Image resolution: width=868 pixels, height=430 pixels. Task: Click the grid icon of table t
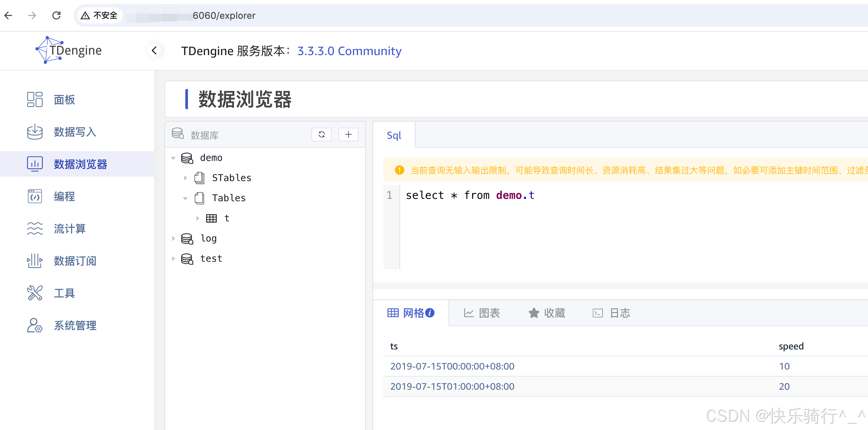[x=211, y=218]
